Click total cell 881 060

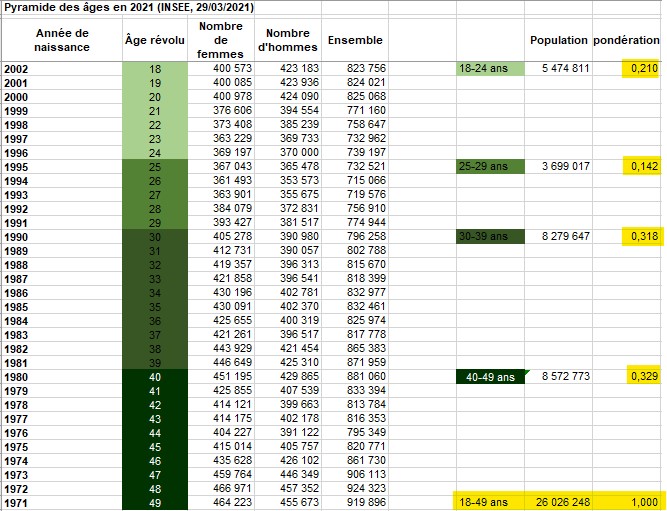355,377
